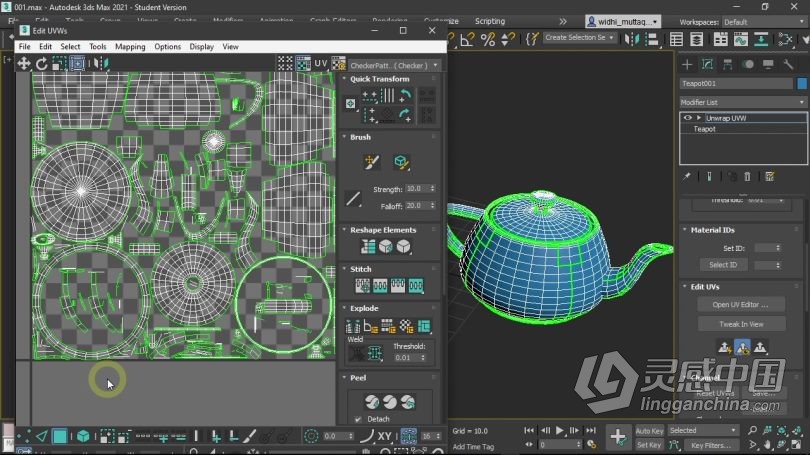Click the Break icon in Explode rollout

point(353,326)
